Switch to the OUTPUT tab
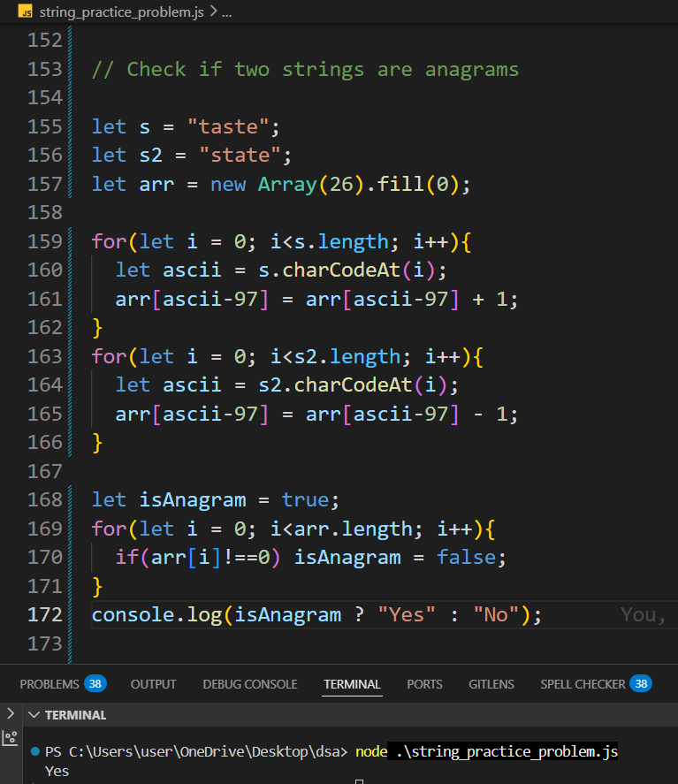The height and width of the screenshot is (784, 678). [x=154, y=684]
